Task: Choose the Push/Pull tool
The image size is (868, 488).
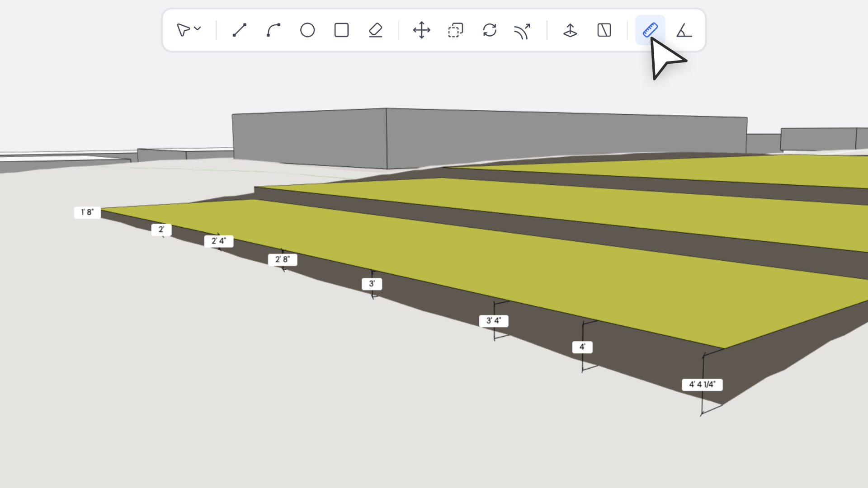Action: (x=570, y=30)
